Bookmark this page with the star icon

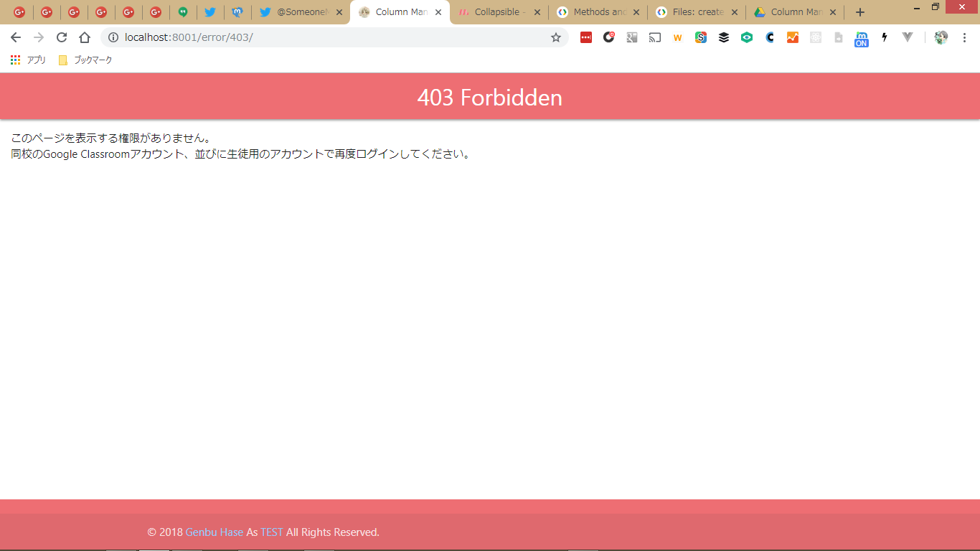click(x=556, y=37)
